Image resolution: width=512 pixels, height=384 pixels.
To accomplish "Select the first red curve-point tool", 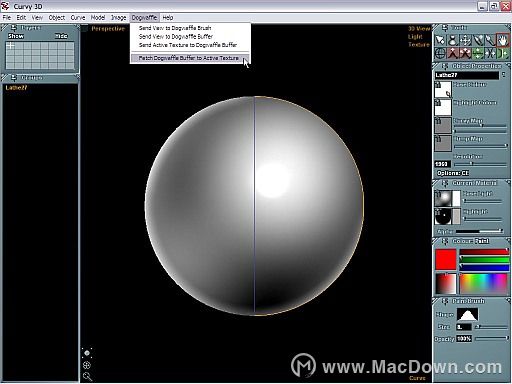I will point(452,53).
